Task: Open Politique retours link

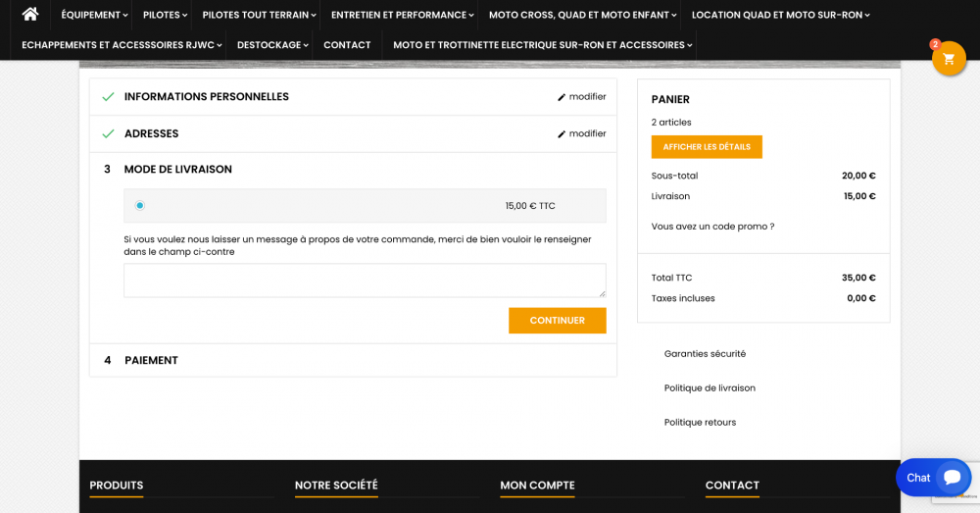Action: tap(700, 423)
